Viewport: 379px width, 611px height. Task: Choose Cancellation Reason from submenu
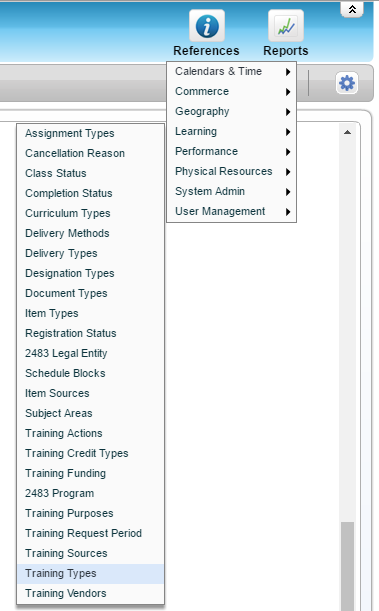(x=90, y=154)
